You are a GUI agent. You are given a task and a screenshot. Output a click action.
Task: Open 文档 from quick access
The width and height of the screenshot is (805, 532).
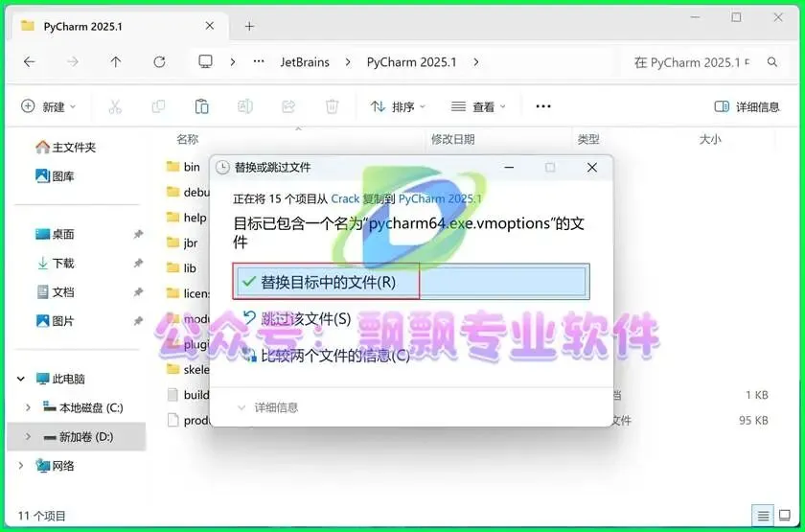click(x=55, y=292)
